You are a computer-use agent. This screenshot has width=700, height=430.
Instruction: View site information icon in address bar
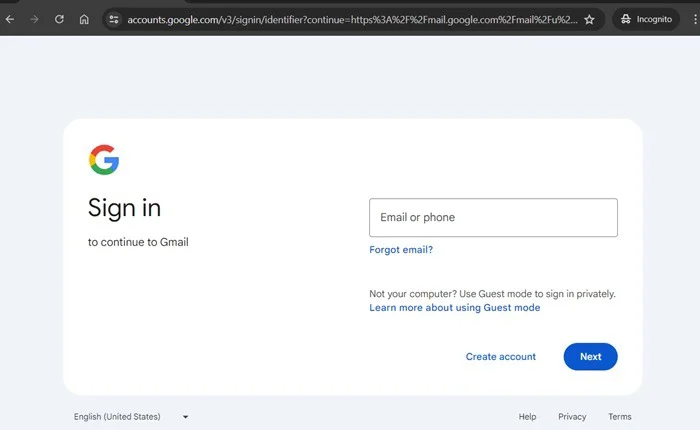click(x=114, y=19)
